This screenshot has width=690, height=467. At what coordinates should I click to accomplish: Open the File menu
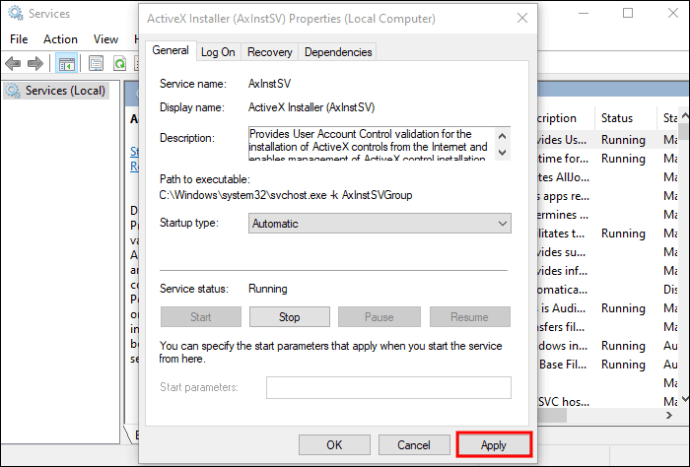coord(19,39)
